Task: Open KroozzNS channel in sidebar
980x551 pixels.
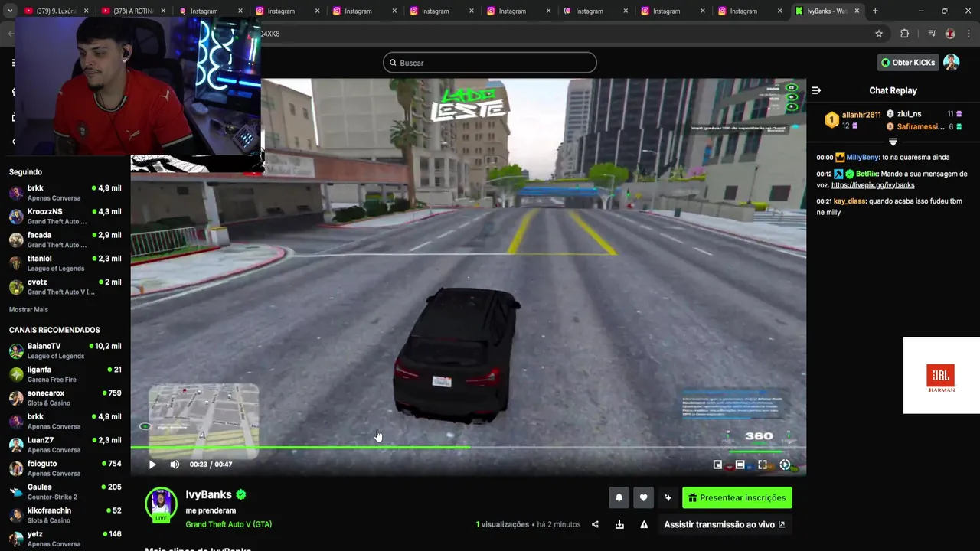Action: [65, 217]
